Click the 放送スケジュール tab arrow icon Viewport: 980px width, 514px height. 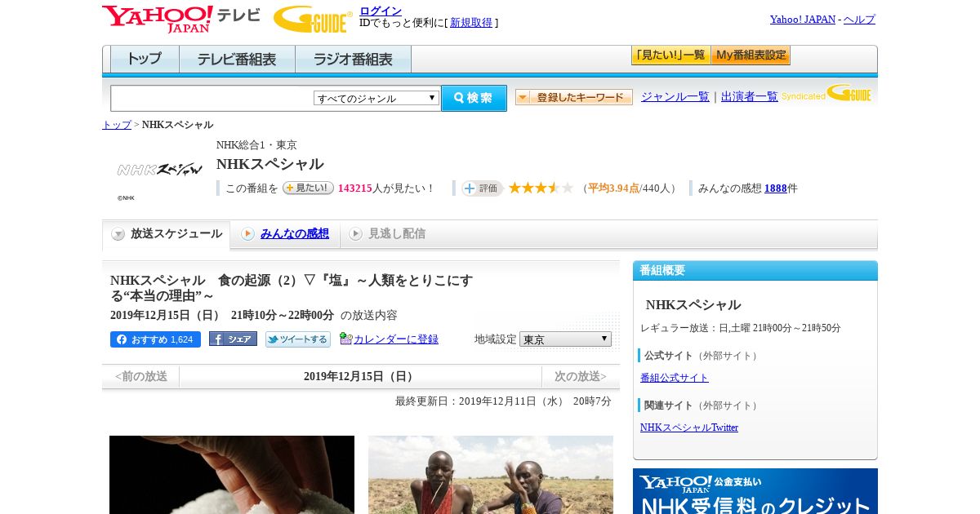pos(118,234)
